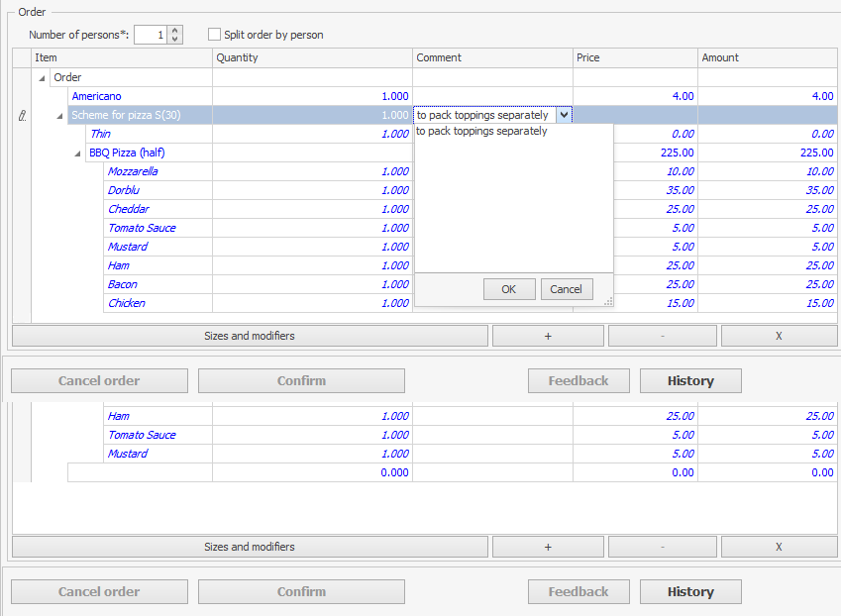Toggle the Split order by person checkbox

coord(215,35)
